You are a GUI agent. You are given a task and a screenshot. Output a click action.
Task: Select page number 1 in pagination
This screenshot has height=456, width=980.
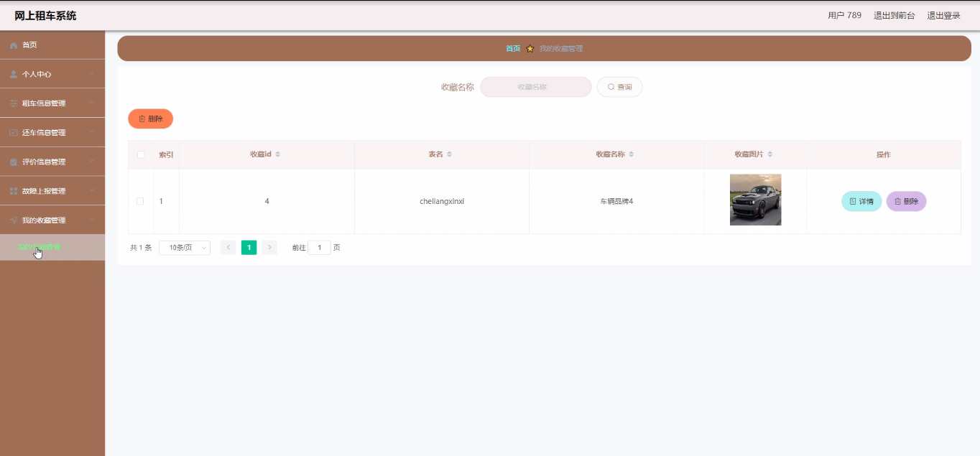tap(249, 248)
